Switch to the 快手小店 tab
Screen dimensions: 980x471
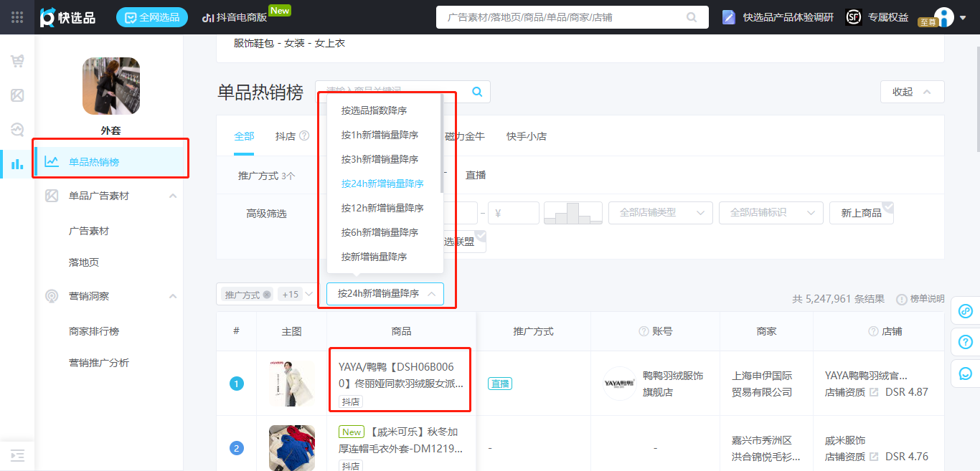click(x=527, y=136)
